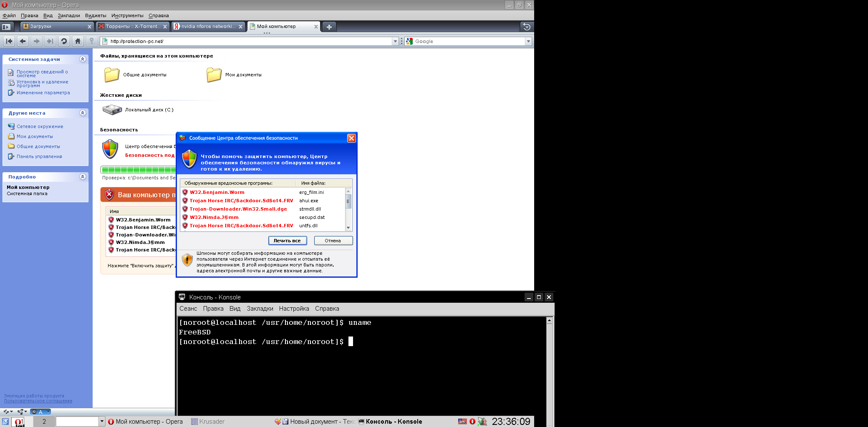The image size is (868, 427).
Task: Select W32.Nimda.J@mm entry in dialog
Action: [x=263, y=217]
